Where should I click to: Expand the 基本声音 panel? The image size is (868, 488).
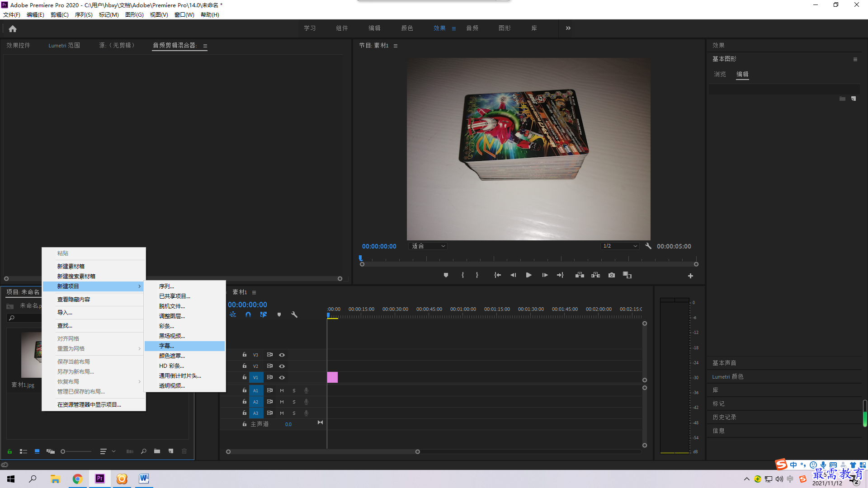[724, 363]
